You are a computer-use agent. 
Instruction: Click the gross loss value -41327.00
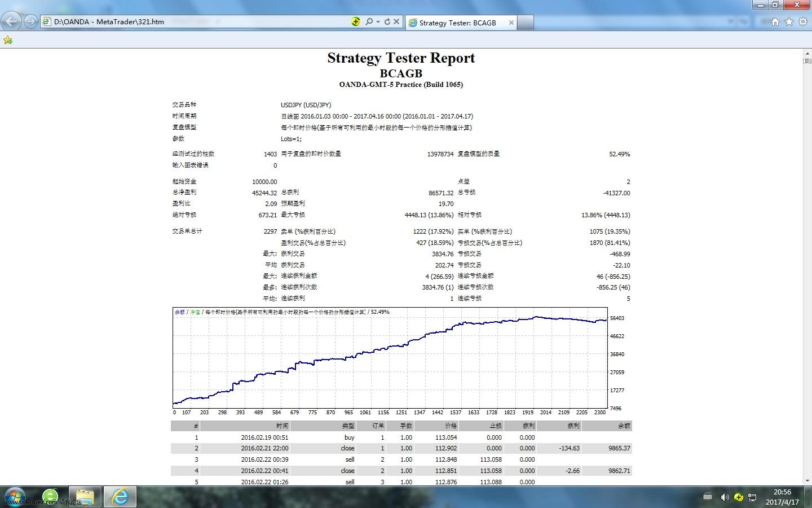point(616,193)
